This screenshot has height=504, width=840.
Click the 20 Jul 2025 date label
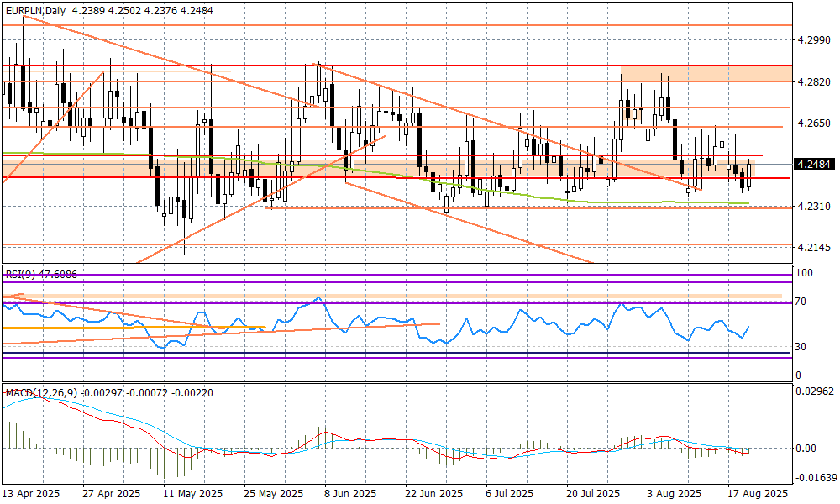tap(592, 493)
